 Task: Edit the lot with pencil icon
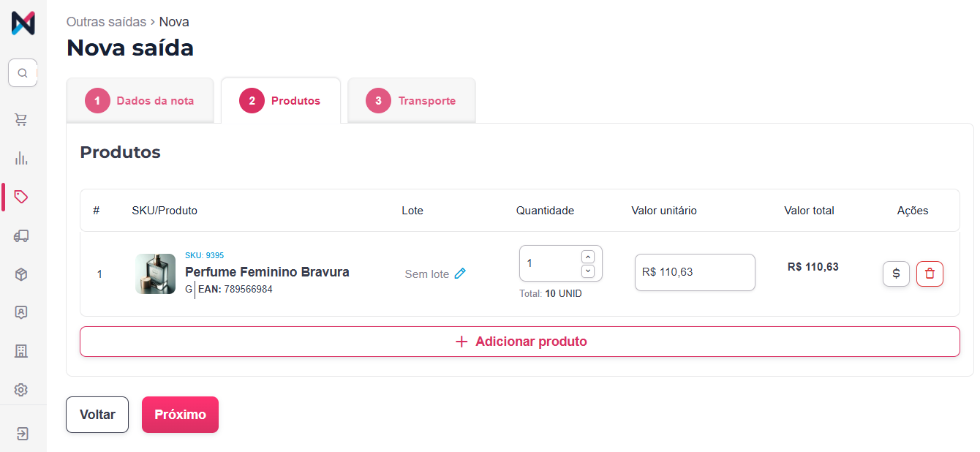(x=460, y=274)
